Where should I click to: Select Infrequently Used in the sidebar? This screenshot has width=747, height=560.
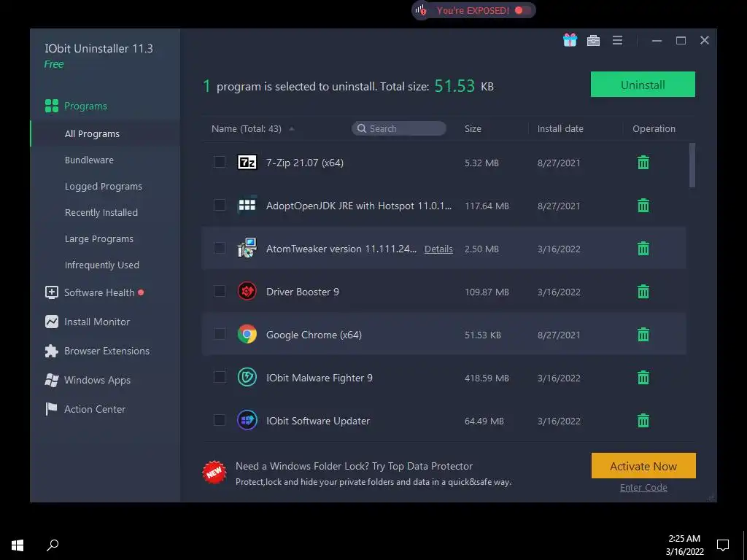click(x=102, y=265)
